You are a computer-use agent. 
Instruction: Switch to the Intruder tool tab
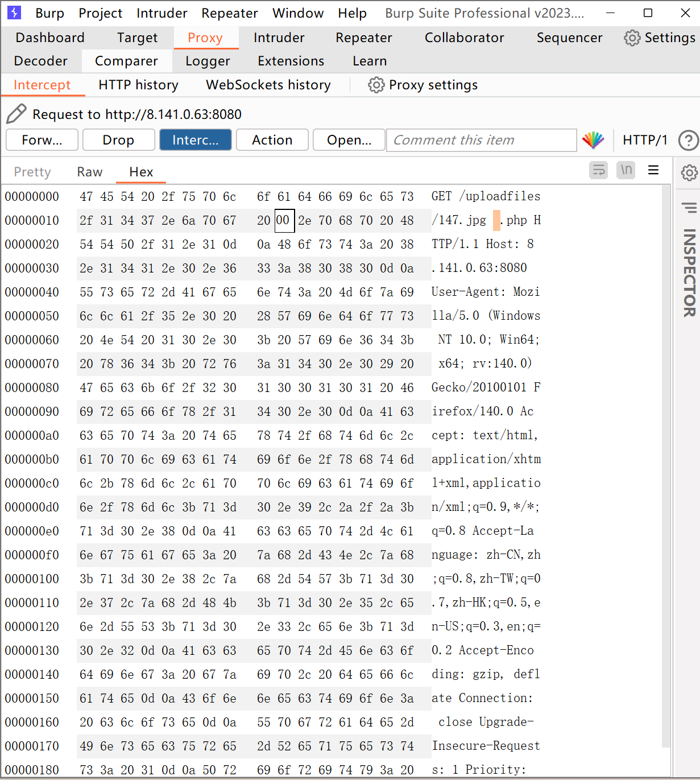click(x=279, y=38)
